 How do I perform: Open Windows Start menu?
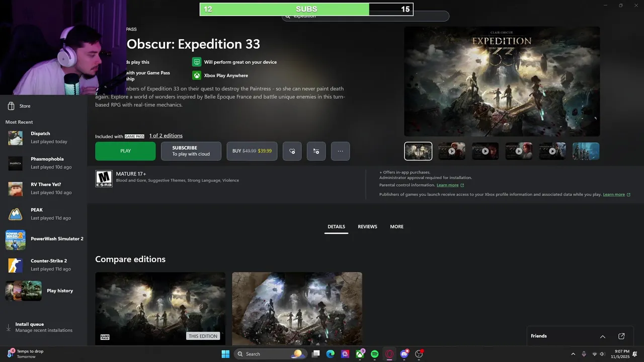click(225, 354)
